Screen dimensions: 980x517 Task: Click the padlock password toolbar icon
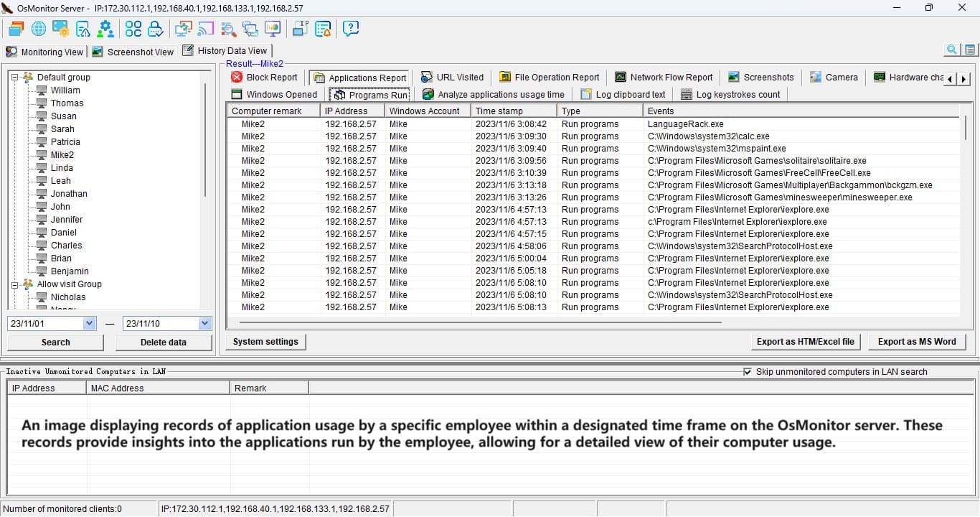point(155,29)
